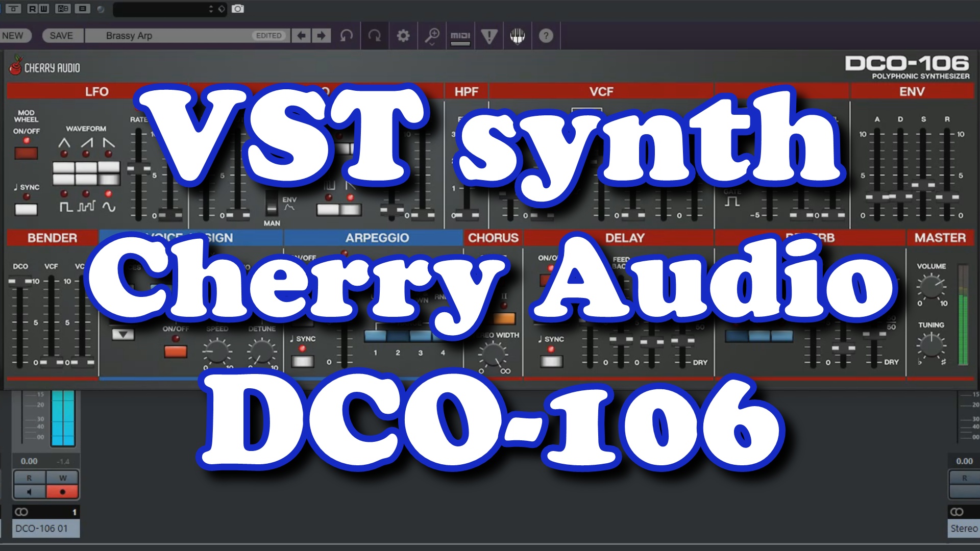Select the next preset arrow

[321, 36]
